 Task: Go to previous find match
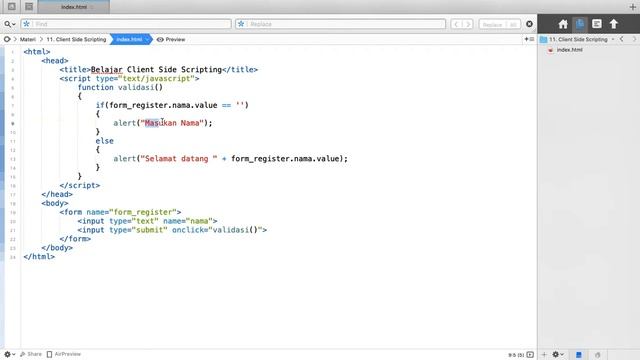[456, 24]
